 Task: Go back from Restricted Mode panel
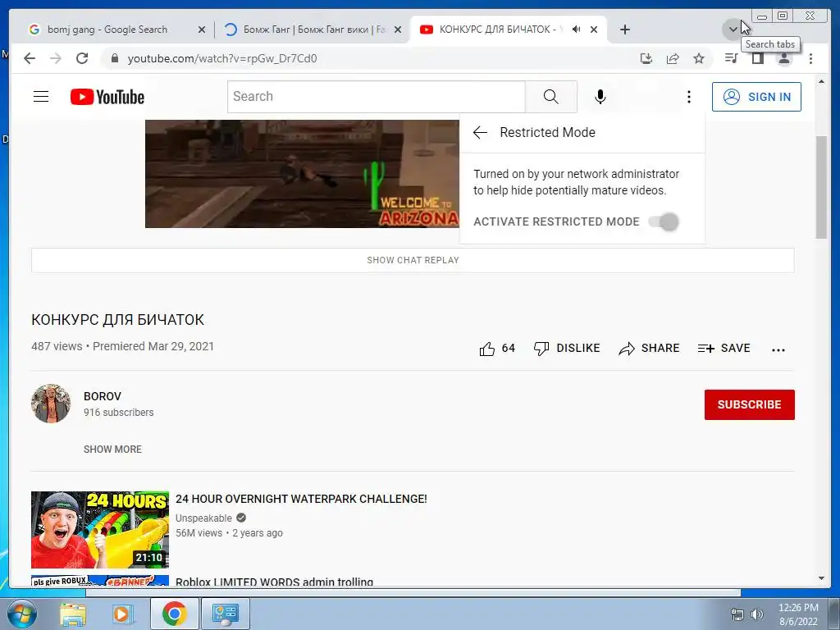[x=480, y=132]
